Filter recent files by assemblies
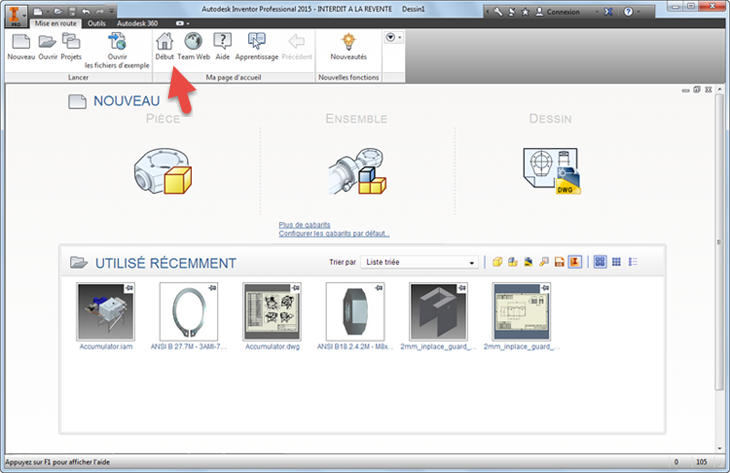This screenshot has height=473, width=730. tap(513, 262)
